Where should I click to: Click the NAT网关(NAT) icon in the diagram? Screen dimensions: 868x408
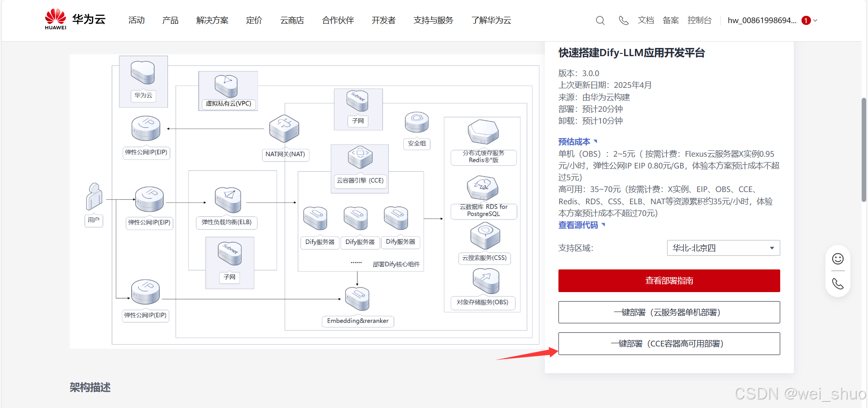(x=284, y=128)
